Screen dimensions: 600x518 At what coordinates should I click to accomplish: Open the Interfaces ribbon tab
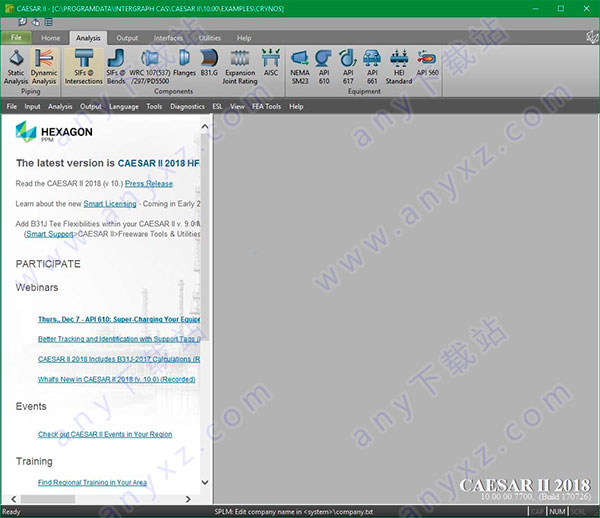pyautogui.click(x=168, y=38)
